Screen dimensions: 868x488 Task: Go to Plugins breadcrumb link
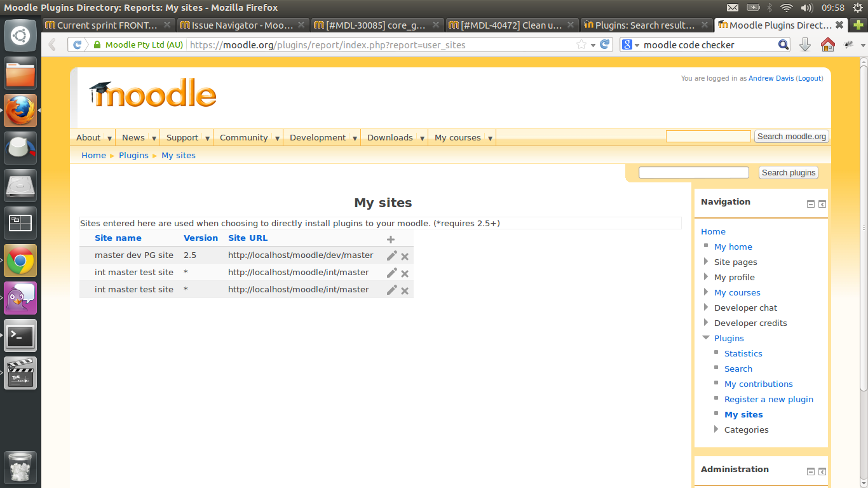coord(133,155)
